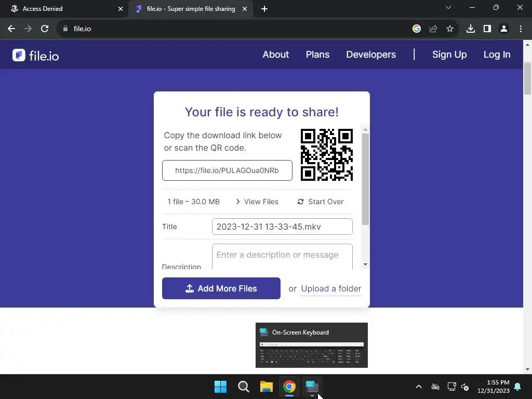Switch to the Access Denied tab
The height and width of the screenshot is (399, 532).
(x=63, y=9)
